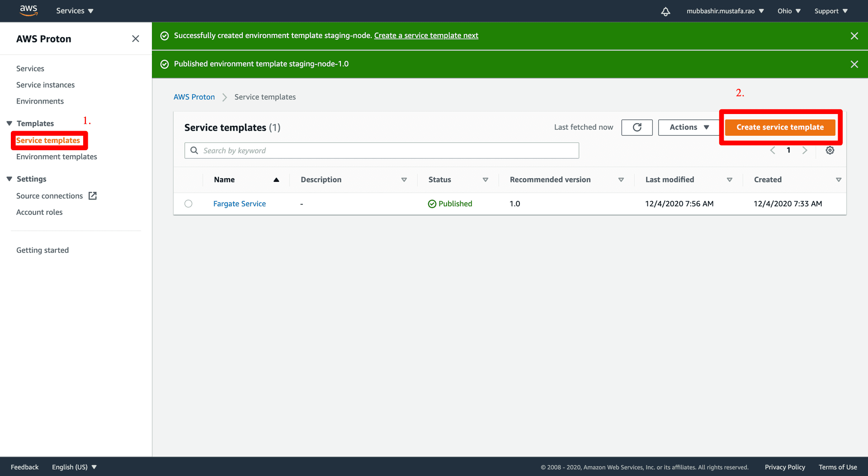
Task: Open table preferences gear icon
Action: pyautogui.click(x=830, y=150)
